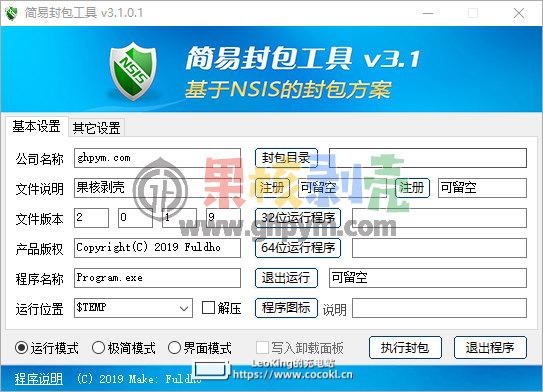Click the 执行封包 button
The image size is (543, 392).
tap(405, 347)
